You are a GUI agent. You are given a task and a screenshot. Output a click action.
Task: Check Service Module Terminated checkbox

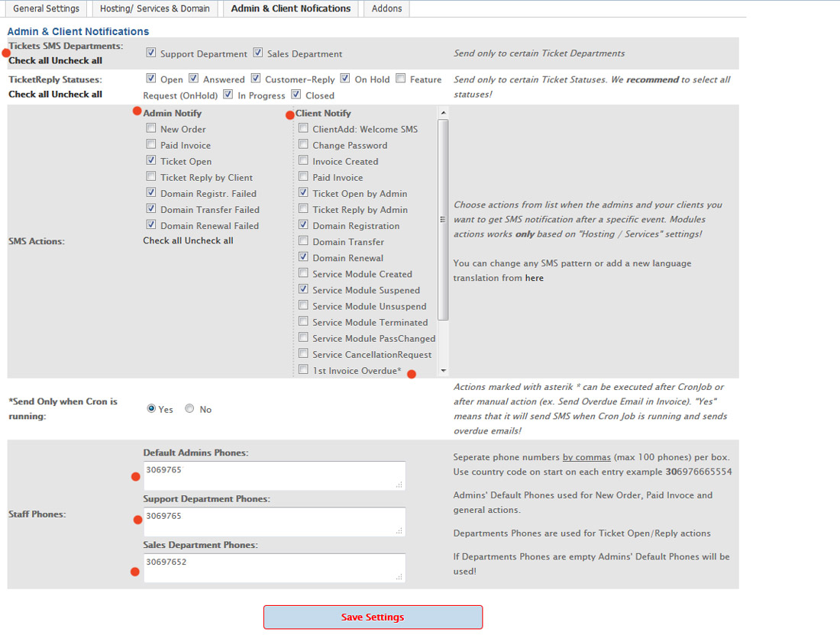[304, 321]
